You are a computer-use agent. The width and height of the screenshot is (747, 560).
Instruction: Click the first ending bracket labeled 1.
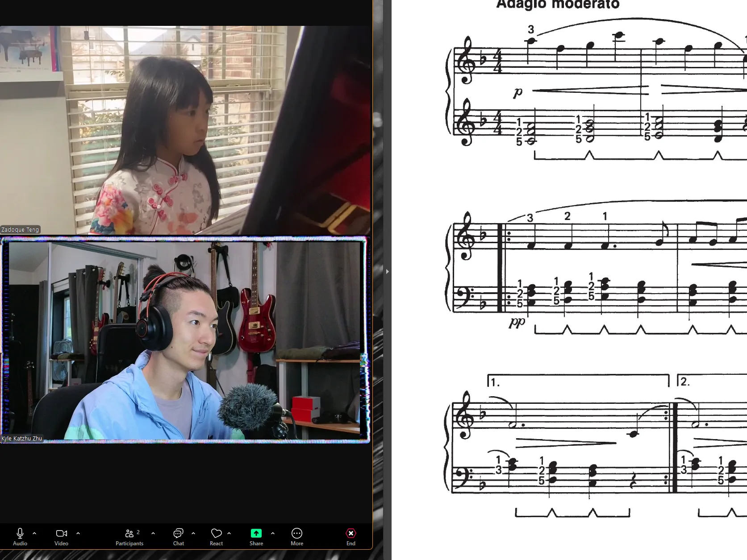pyautogui.click(x=579, y=382)
